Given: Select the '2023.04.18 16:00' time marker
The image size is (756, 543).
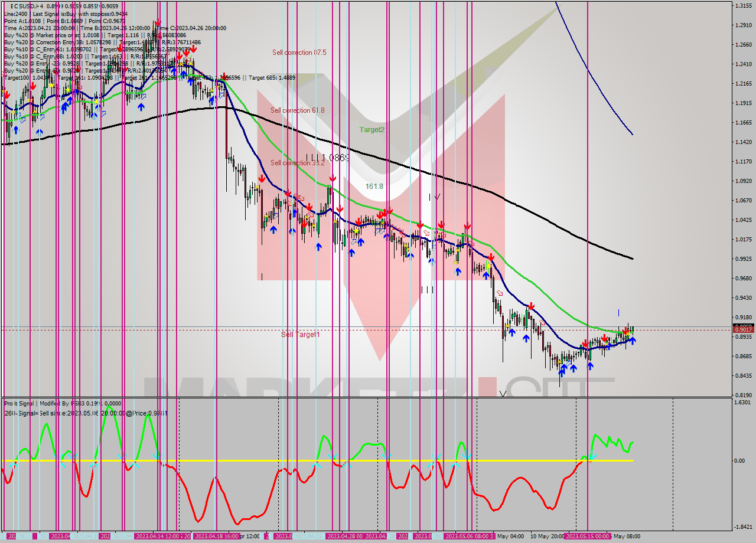Looking at the screenshot, I should pyautogui.click(x=216, y=536).
